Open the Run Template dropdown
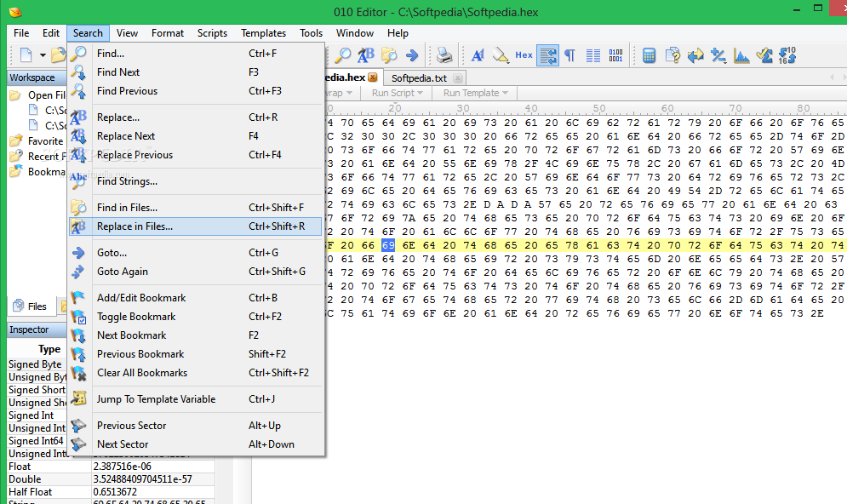847x504 pixels. 476,93
